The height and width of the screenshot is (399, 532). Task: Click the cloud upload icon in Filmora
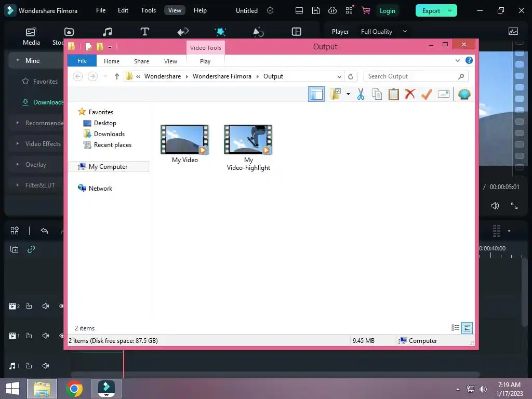332,10
